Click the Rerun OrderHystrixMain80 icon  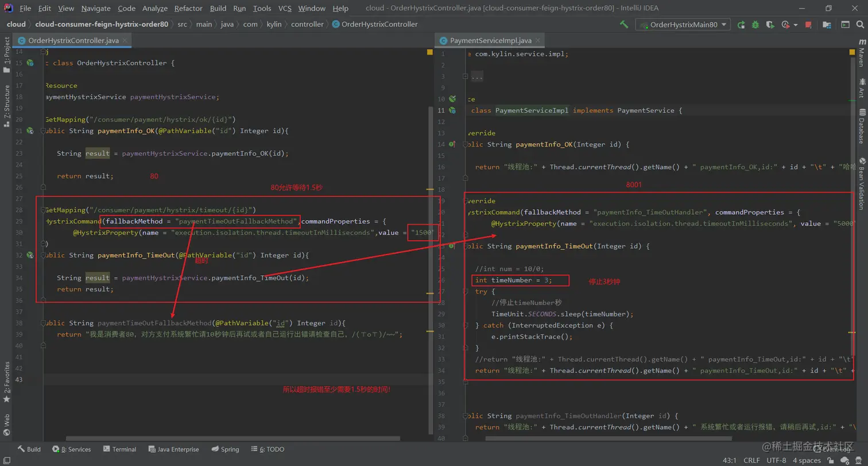(x=742, y=25)
